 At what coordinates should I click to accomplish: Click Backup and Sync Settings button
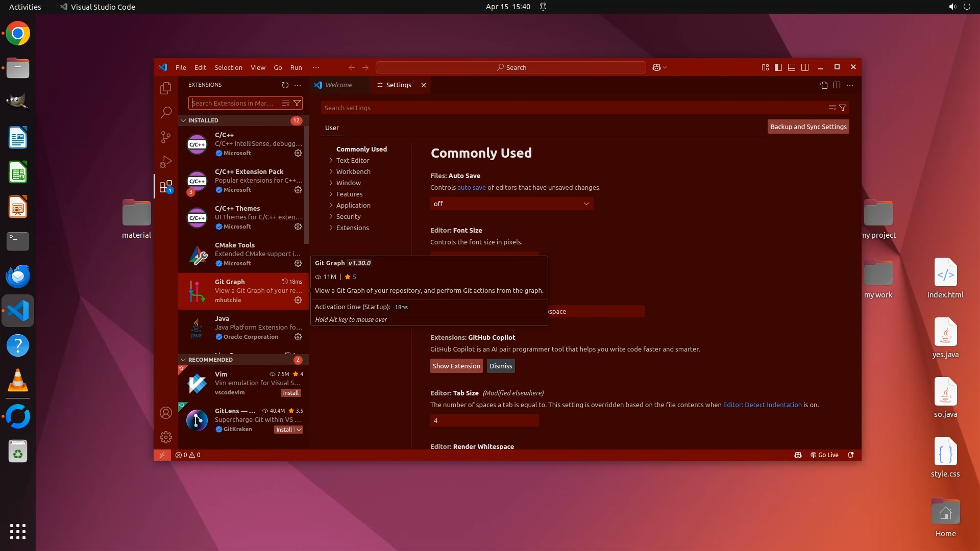tap(808, 127)
